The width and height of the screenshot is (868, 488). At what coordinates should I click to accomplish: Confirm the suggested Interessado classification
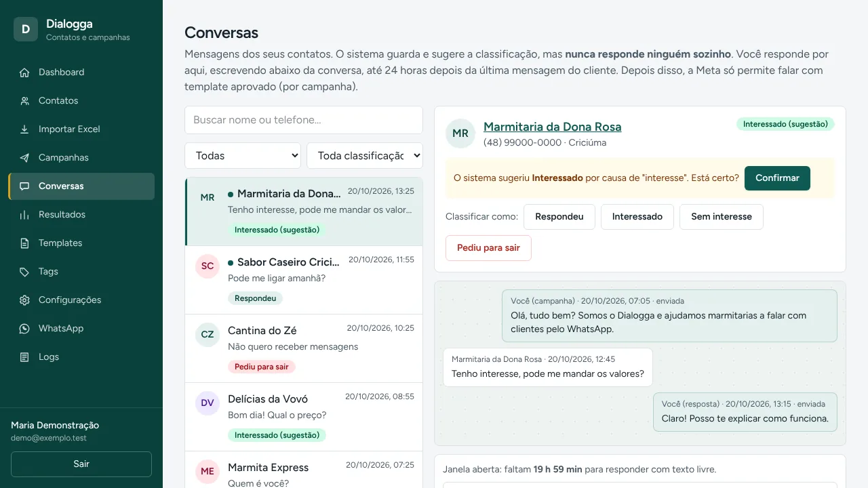(777, 178)
